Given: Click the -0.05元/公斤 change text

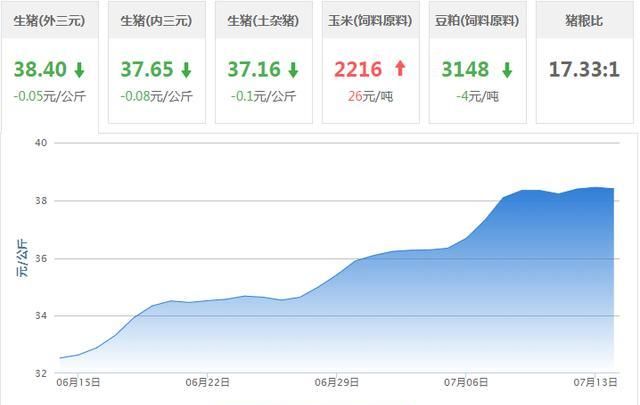Looking at the screenshot, I should (x=49, y=96).
